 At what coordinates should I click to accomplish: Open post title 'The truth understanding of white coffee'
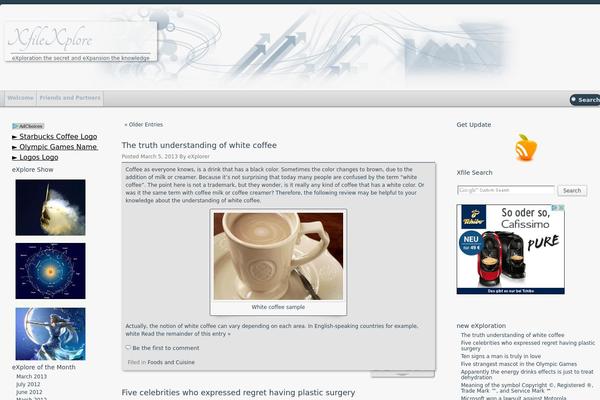pos(199,145)
